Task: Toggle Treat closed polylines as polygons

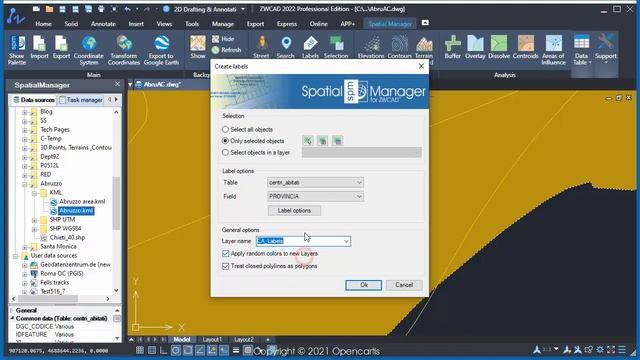Action: point(225,266)
